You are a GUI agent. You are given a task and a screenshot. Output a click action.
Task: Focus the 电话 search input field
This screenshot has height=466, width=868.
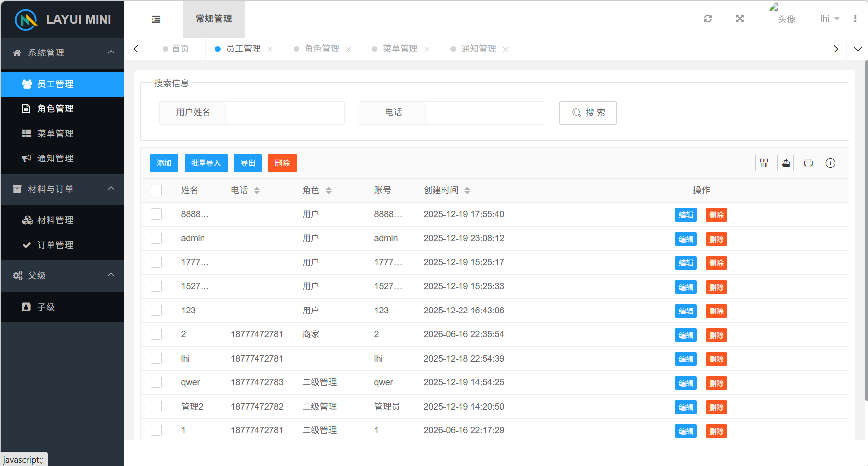(485, 113)
